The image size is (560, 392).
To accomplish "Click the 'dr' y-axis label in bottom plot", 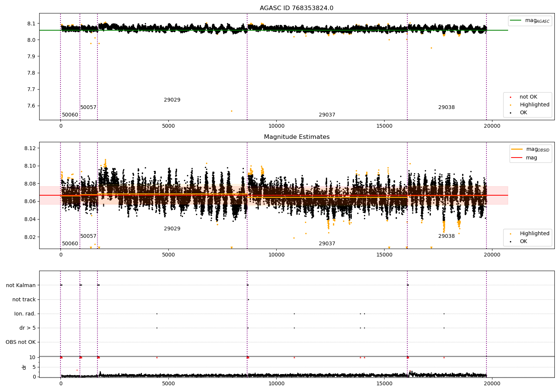I will [x=24, y=367].
